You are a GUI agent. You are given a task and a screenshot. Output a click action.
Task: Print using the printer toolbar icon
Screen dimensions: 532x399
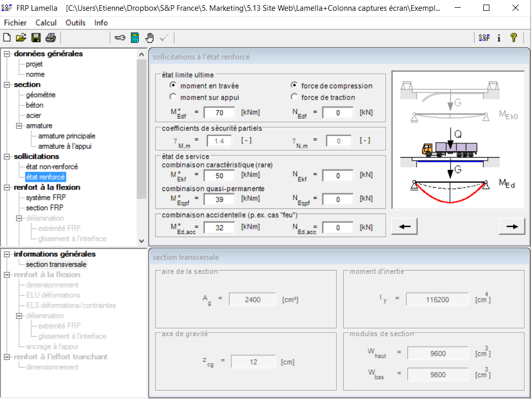click(50, 37)
